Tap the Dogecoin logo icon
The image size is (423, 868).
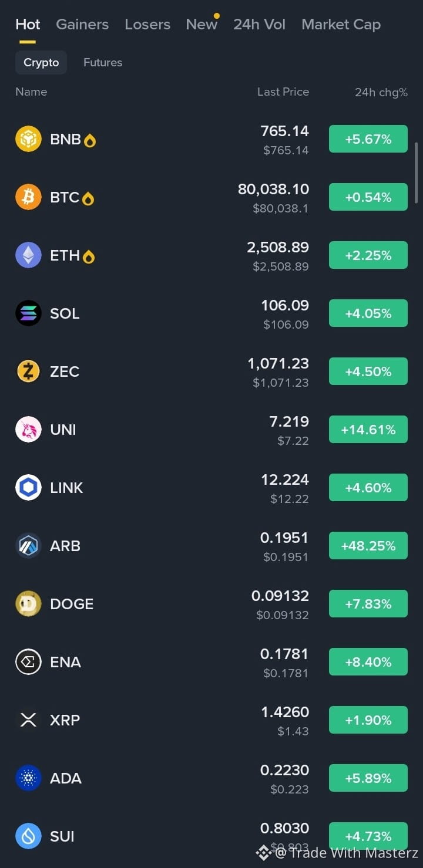point(28,604)
